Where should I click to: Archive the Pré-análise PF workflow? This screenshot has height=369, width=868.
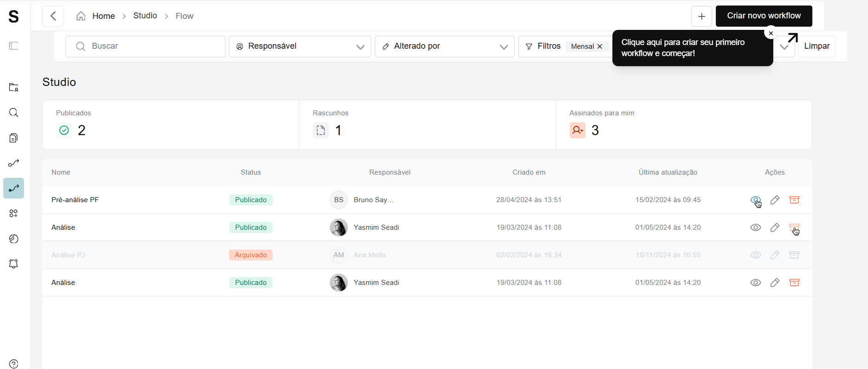click(x=794, y=200)
